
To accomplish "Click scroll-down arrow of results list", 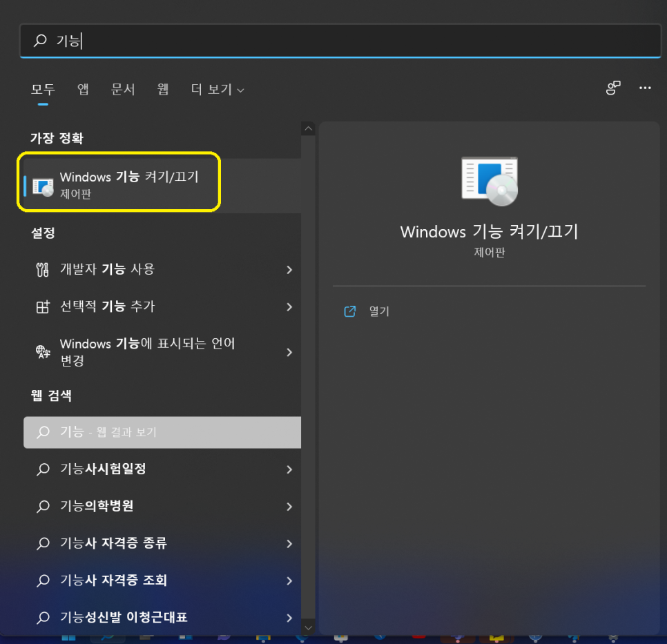I will (x=309, y=628).
